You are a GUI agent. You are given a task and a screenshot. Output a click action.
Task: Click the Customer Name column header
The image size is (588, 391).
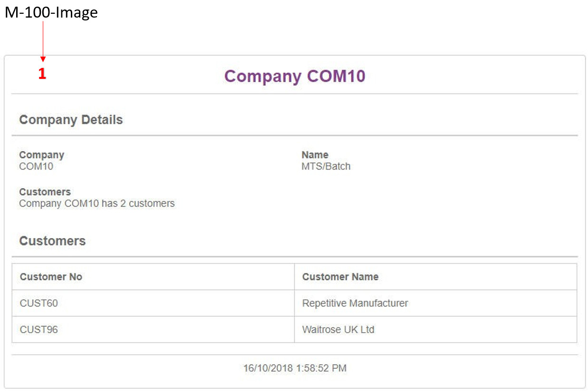click(340, 277)
